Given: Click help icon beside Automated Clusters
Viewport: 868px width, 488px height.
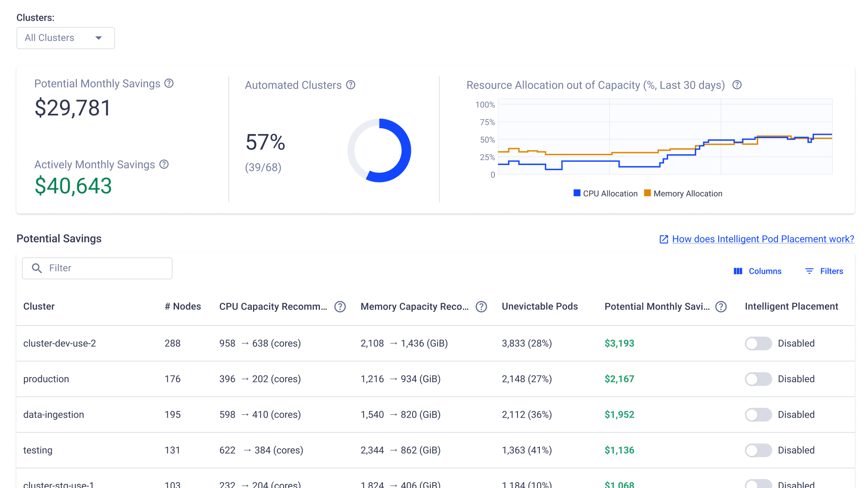Looking at the screenshot, I should (x=351, y=85).
